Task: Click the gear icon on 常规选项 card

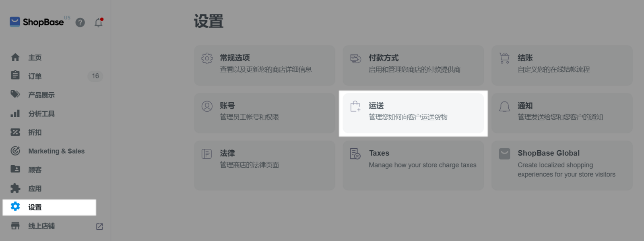Action: pyautogui.click(x=207, y=58)
